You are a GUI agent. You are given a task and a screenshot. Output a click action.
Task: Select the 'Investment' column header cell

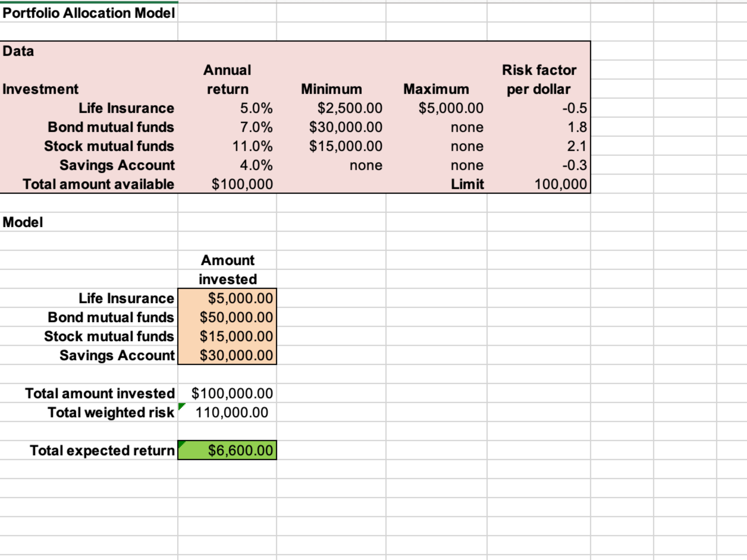click(x=89, y=89)
